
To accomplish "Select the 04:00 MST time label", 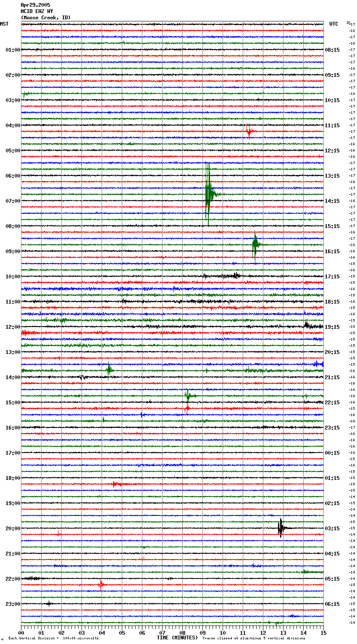I will 13,126.
